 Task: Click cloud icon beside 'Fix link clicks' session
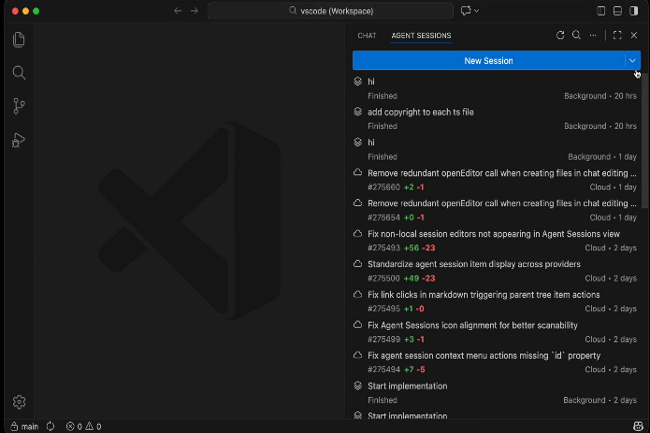click(358, 295)
